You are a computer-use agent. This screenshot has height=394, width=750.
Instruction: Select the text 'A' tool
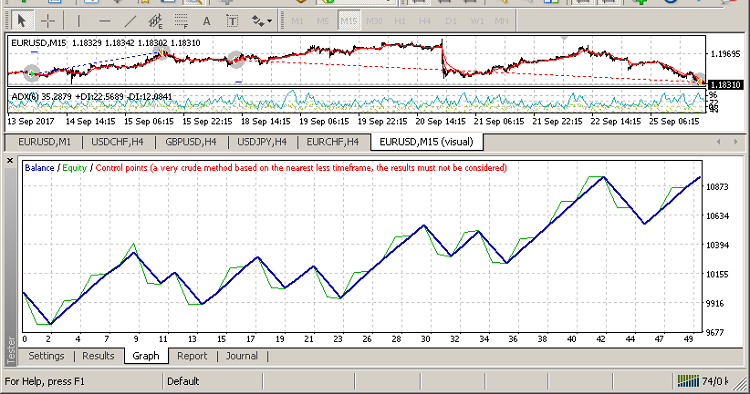[207, 21]
